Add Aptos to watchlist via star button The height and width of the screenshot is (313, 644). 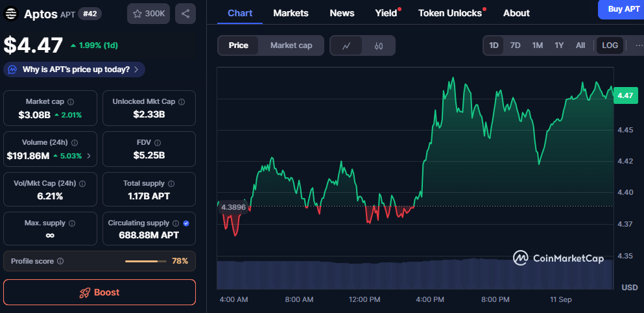pos(149,14)
